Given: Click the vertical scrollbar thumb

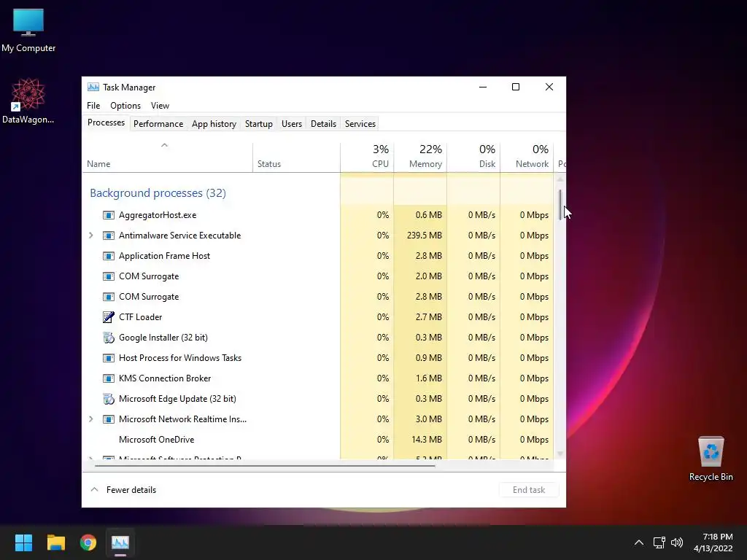Looking at the screenshot, I should pos(560,205).
